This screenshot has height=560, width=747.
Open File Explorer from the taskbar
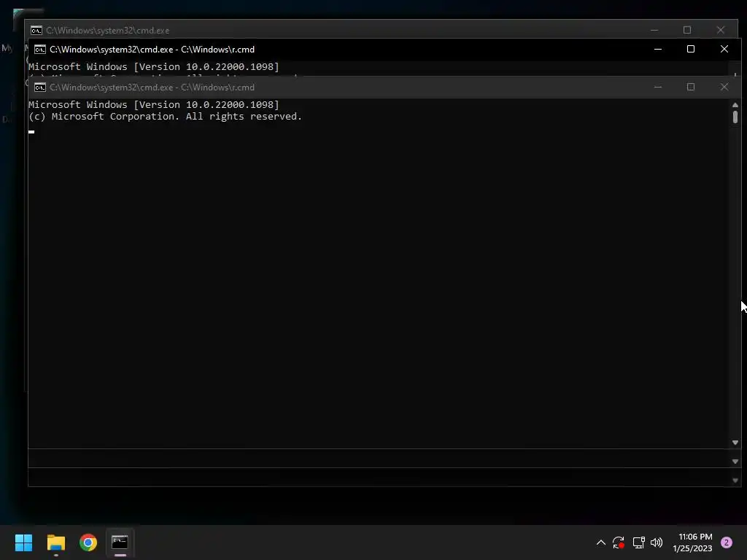pyautogui.click(x=55, y=542)
